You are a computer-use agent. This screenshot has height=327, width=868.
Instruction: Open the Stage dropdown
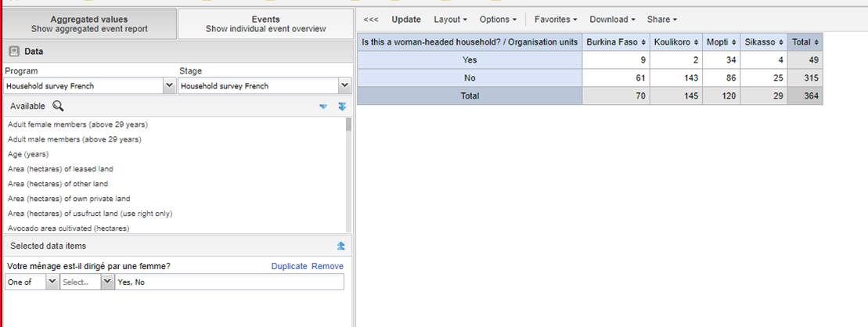pyautogui.click(x=344, y=86)
